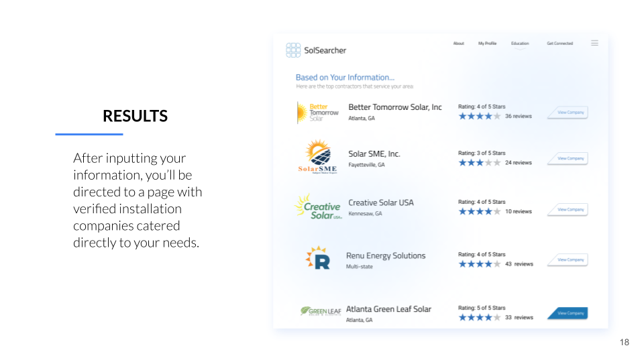The image size is (644, 362).
Task: Click highlighted View Company for Atlanta Green Leaf
Action: pos(568,313)
